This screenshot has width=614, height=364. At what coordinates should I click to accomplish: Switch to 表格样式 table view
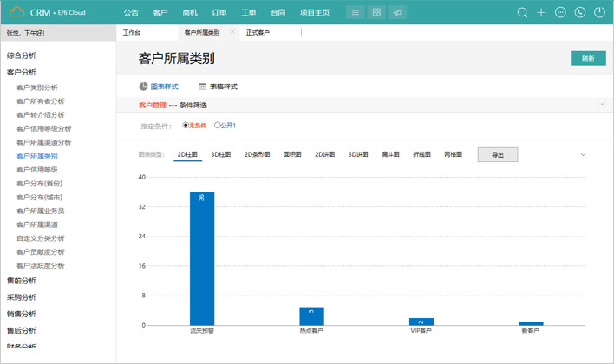coord(218,87)
